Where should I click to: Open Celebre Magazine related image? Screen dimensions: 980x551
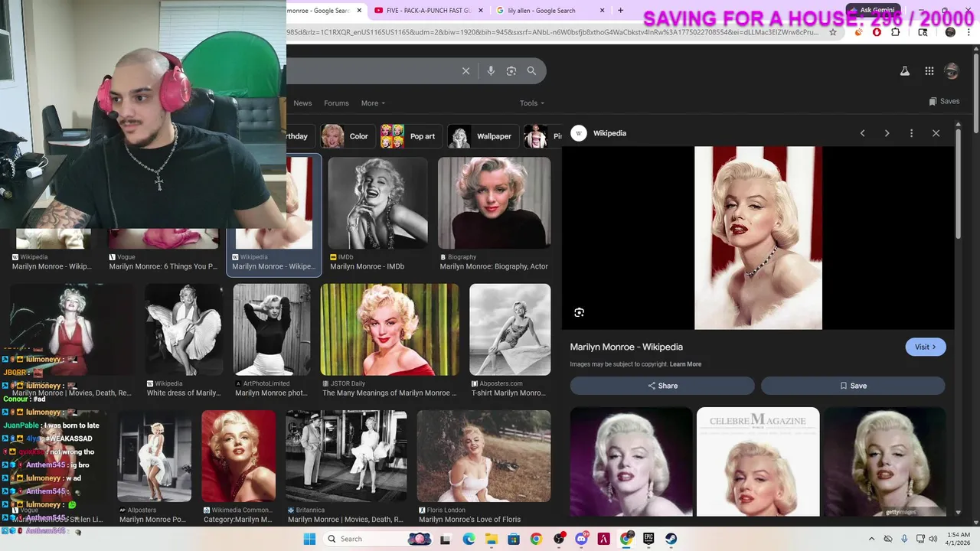click(758, 462)
